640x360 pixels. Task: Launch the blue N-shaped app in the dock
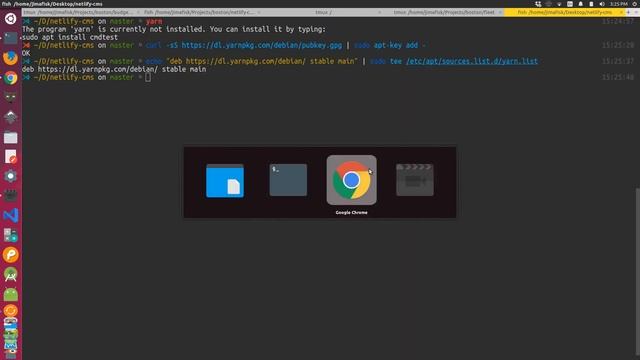coord(11,216)
